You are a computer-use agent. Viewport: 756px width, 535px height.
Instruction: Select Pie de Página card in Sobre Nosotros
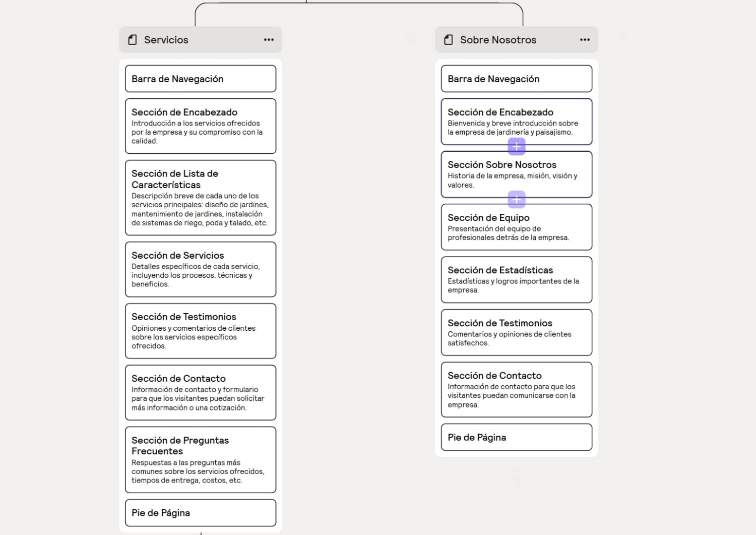pyautogui.click(x=517, y=437)
